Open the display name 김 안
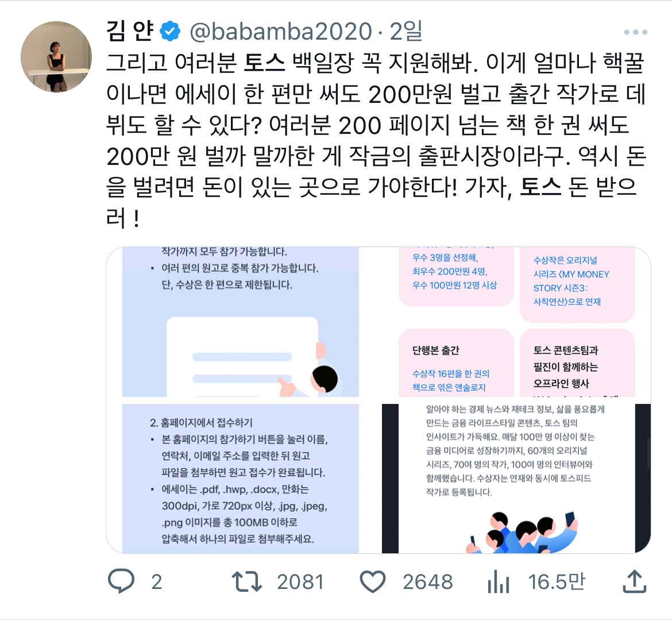672x624 pixels. (130, 31)
